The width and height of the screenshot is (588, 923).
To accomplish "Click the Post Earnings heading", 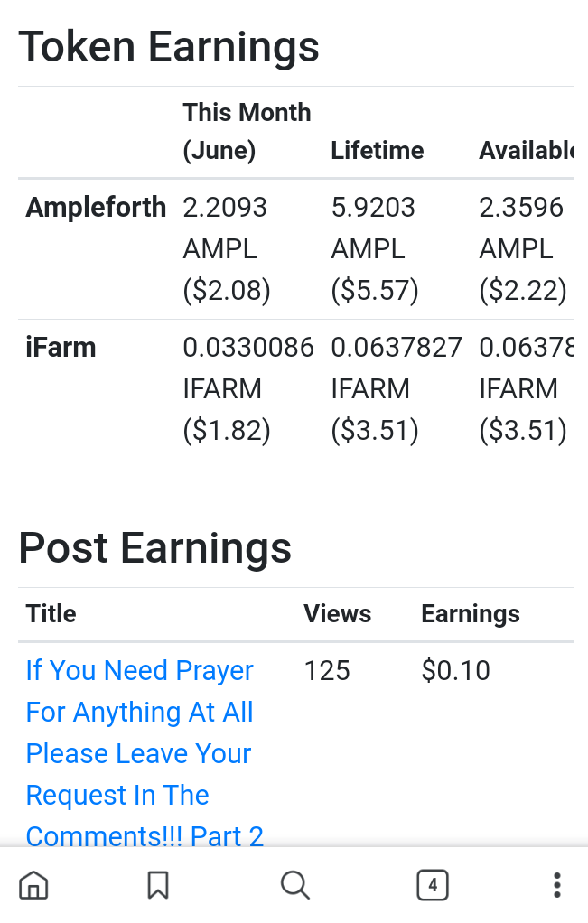I will pos(155,548).
